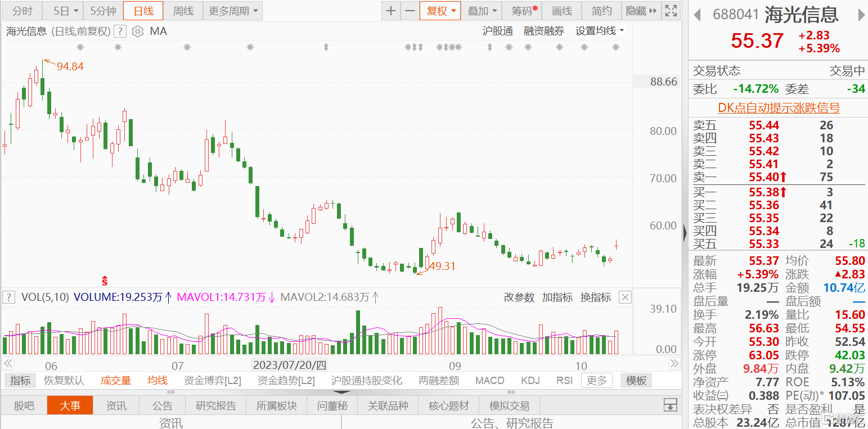The width and height of the screenshot is (868, 429).
Task: Toggle the 融资融券 label
Action: [544, 31]
